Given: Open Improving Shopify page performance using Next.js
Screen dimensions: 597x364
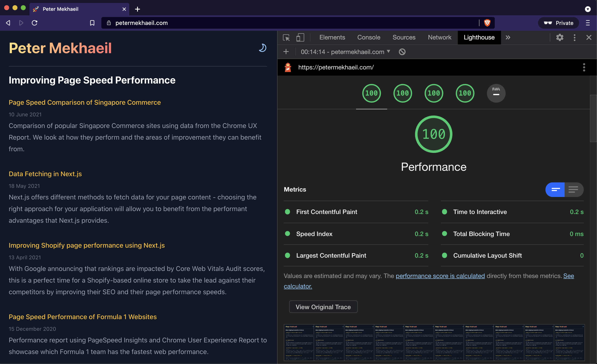Looking at the screenshot, I should tap(86, 245).
